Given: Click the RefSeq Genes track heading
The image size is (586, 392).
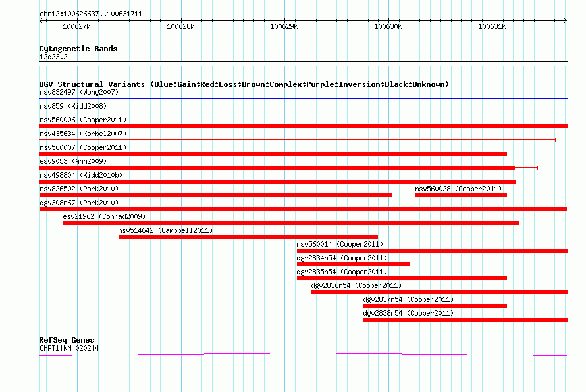Looking at the screenshot, I should pos(67,340).
